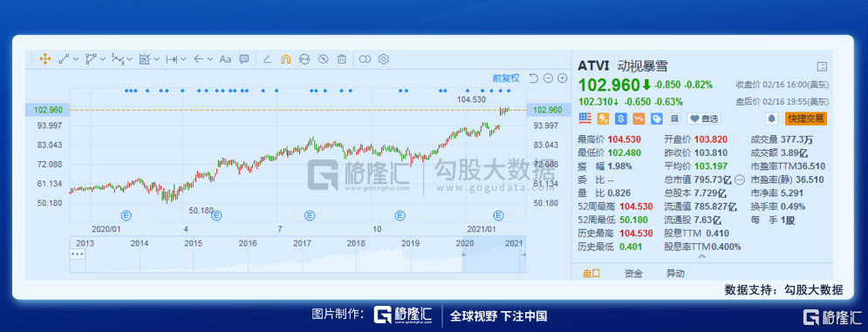Select the arrow annotation tool
Screen dimensions: 868x332
click(199, 59)
